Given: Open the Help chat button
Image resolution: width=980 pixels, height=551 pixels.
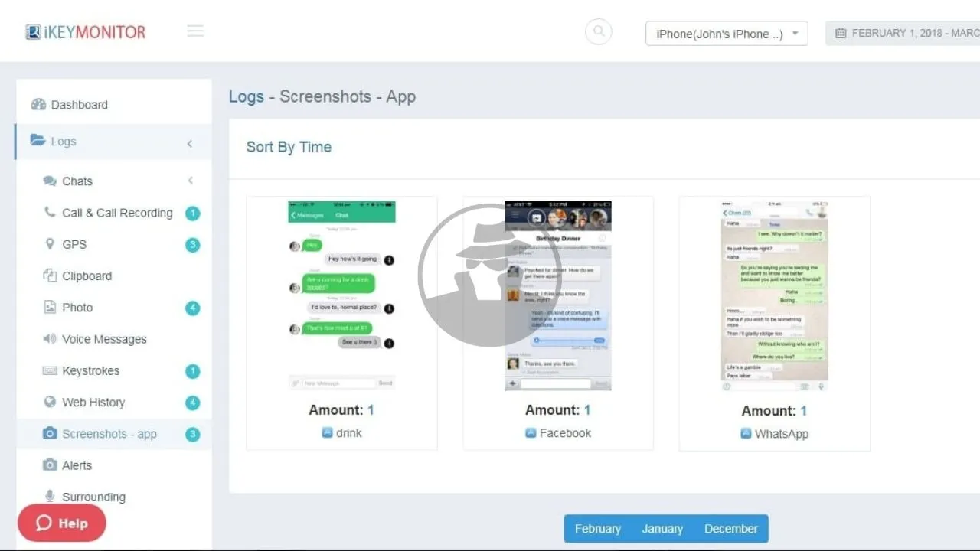Looking at the screenshot, I should [62, 523].
